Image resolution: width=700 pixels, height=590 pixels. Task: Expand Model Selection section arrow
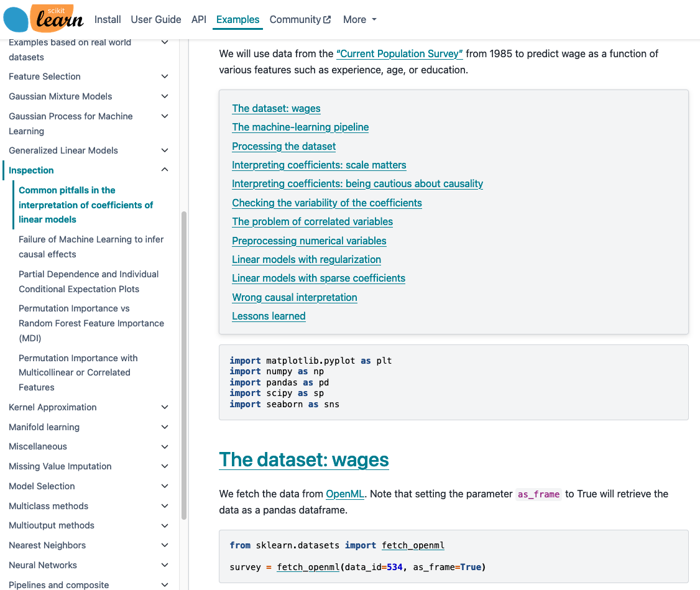(165, 486)
